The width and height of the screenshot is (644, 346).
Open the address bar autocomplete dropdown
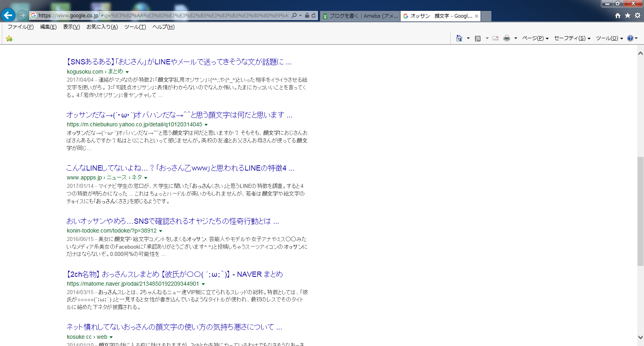(x=300, y=16)
